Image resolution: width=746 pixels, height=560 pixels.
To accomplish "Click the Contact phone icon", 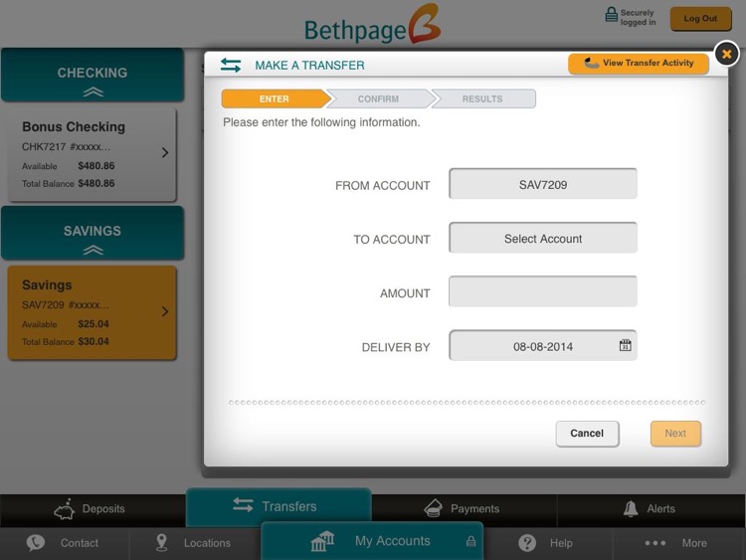I will [36, 542].
